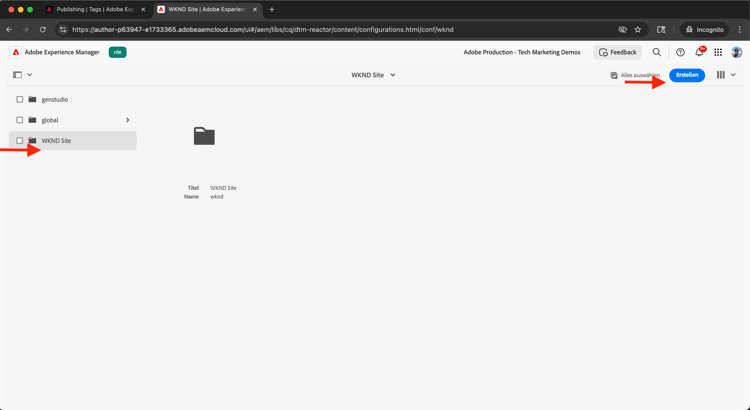Click the rde environment badge
Viewport: 750px width, 410px height.
tap(118, 52)
